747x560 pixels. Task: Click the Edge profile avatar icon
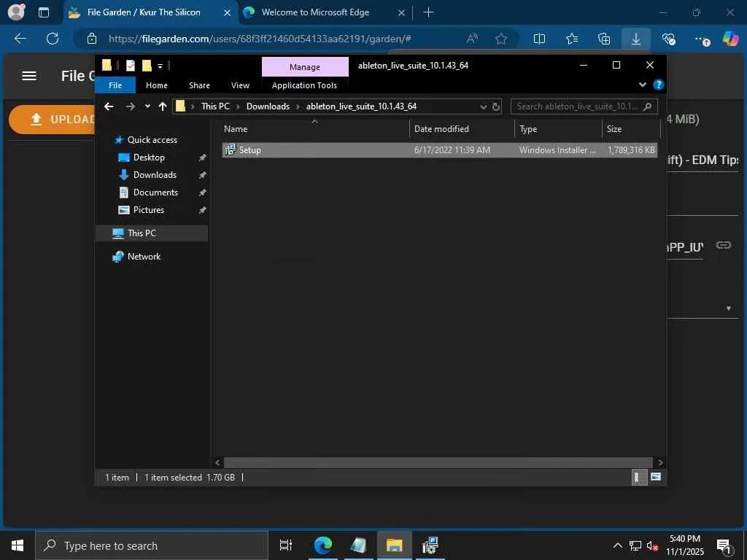click(17, 12)
